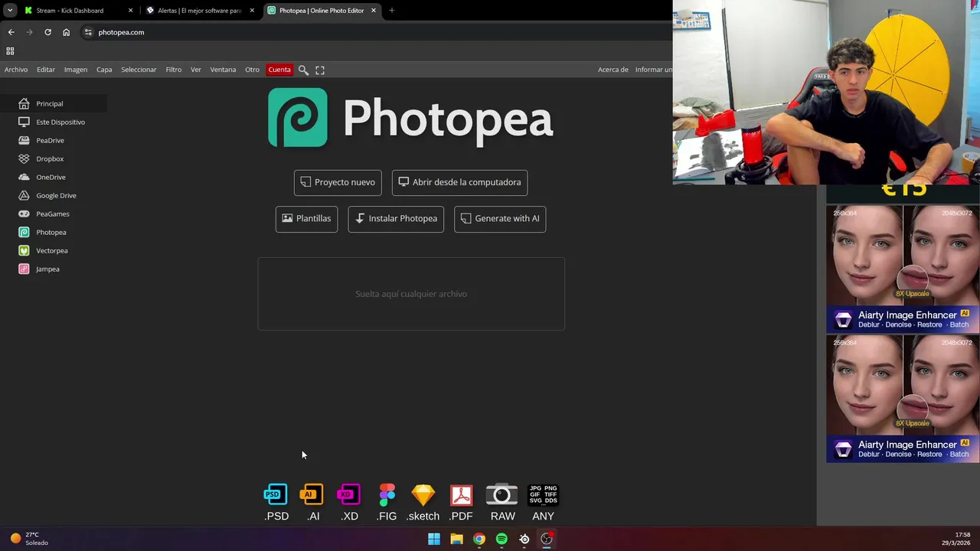
Task: Open Chrome from the taskbar
Action: click(x=479, y=539)
